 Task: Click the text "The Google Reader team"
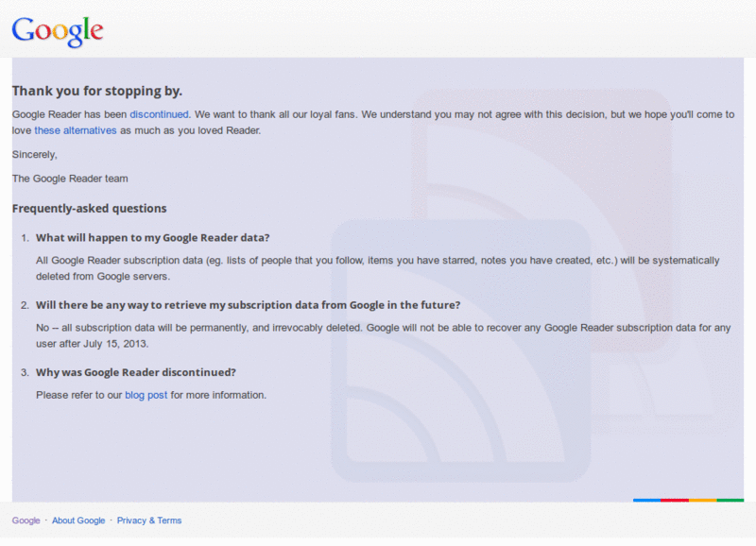[70, 179]
